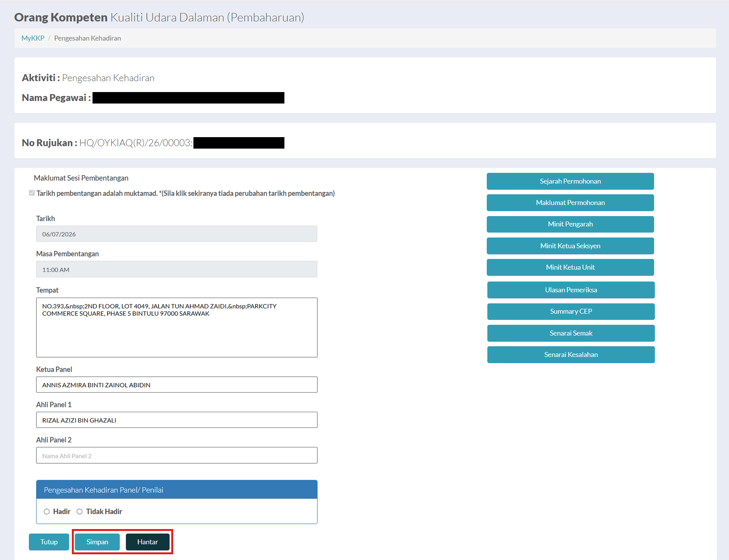View Senarai Kesalahan

pos(571,354)
